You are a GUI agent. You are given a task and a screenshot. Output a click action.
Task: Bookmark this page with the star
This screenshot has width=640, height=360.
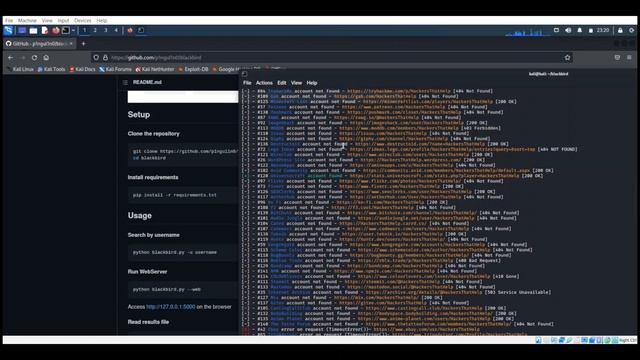(x=567, y=58)
